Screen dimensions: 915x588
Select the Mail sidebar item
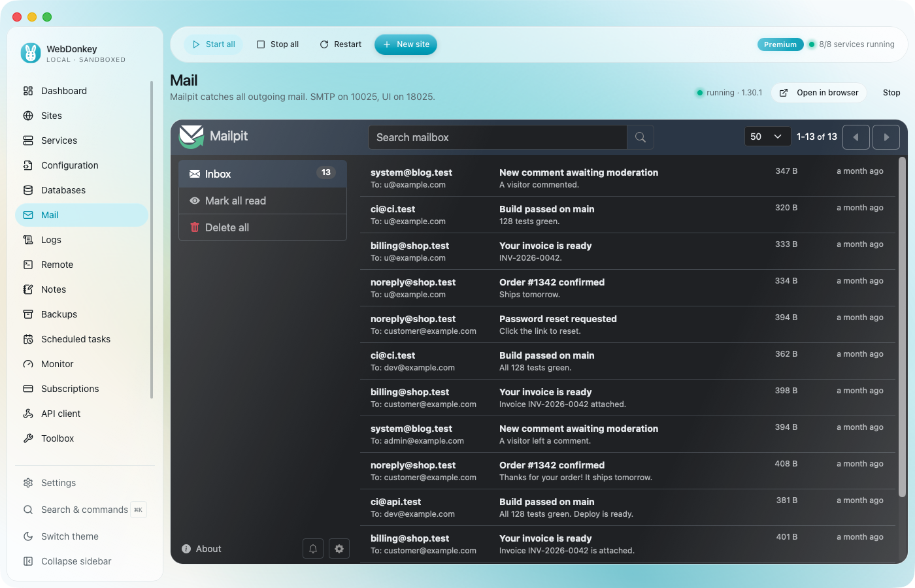82,215
